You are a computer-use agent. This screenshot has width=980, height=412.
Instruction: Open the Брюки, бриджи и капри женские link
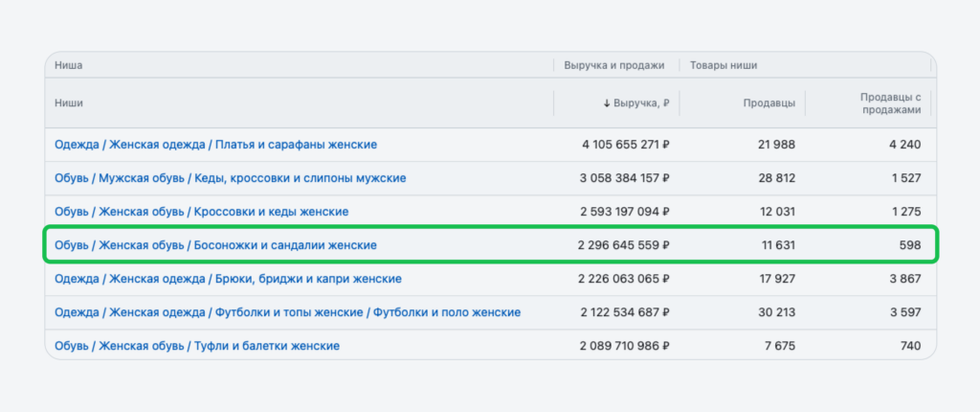228,279
